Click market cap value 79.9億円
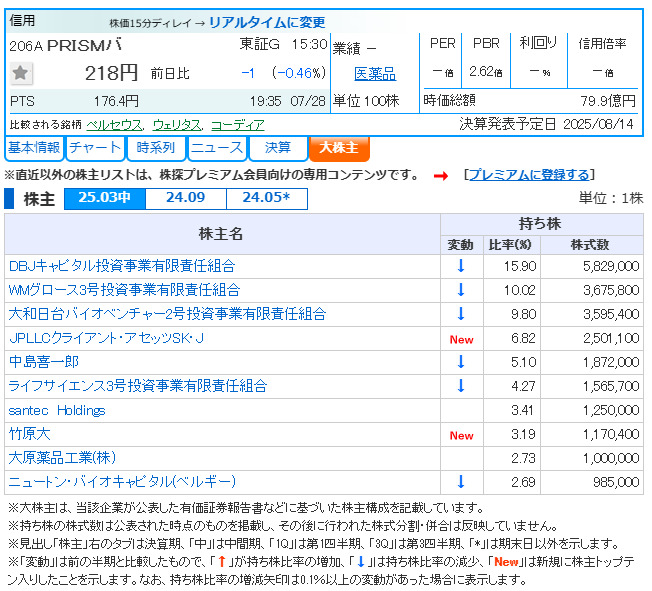 (608, 101)
